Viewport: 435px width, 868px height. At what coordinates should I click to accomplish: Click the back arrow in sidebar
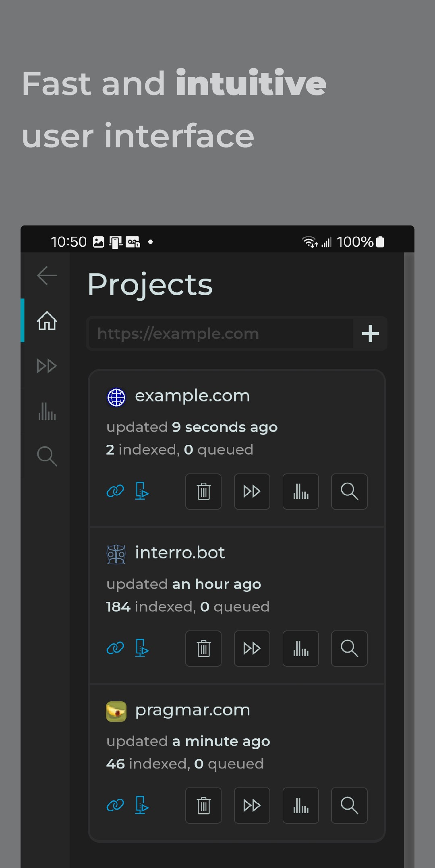coord(47,276)
